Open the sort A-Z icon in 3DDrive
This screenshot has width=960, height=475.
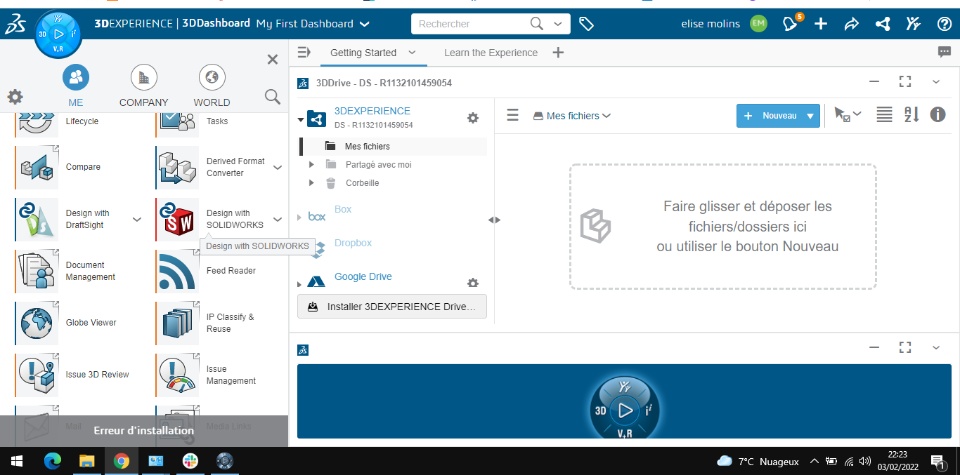click(912, 114)
